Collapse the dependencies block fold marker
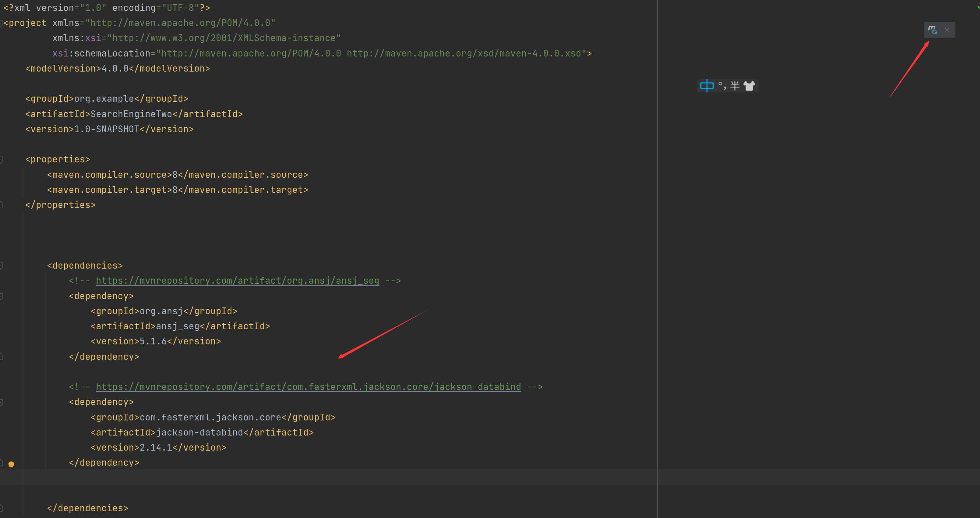This screenshot has height=518, width=980. [x=2, y=266]
